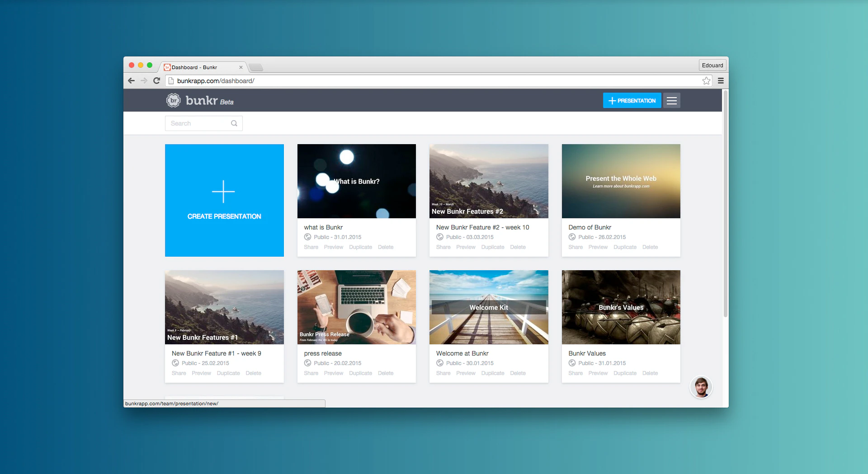Share the Bunkr Values presentation
This screenshot has width=868, height=474.
click(576, 373)
